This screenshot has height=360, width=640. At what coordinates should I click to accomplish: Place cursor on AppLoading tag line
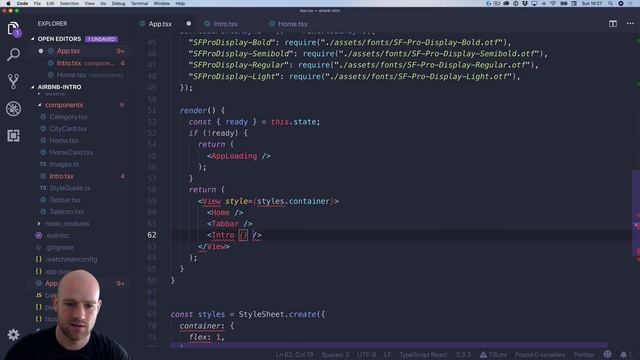click(x=238, y=156)
